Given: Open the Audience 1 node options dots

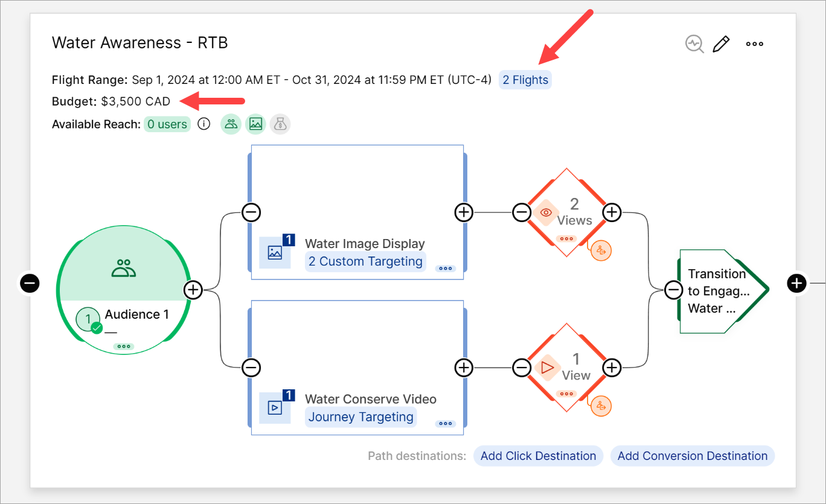Looking at the screenshot, I should pyautogui.click(x=124, y=346).
